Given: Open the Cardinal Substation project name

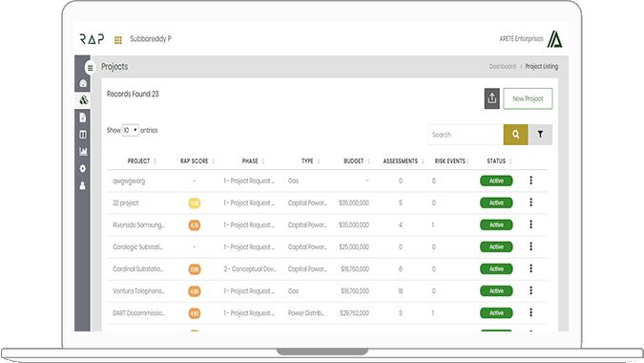Looking at the screenshot, I should [137, 268].
